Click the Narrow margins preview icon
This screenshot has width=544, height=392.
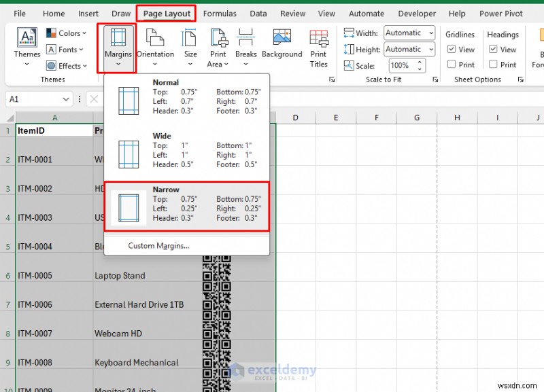tap(129, 208)
